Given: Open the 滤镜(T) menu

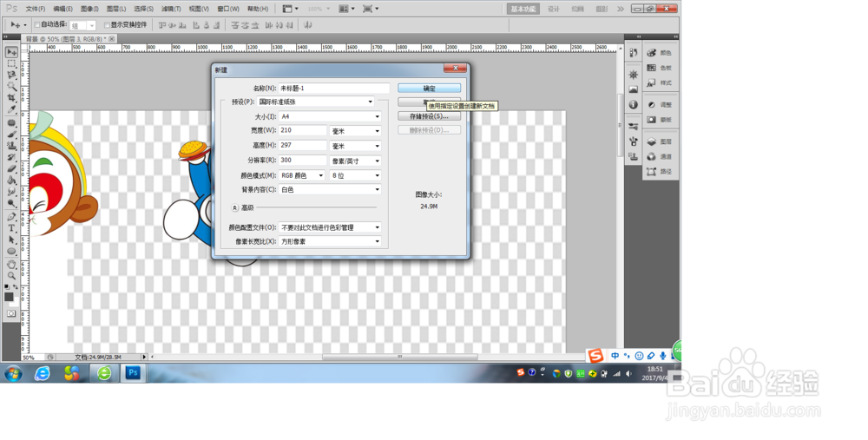Looking at the screenshot, I should tap(171, 9).
